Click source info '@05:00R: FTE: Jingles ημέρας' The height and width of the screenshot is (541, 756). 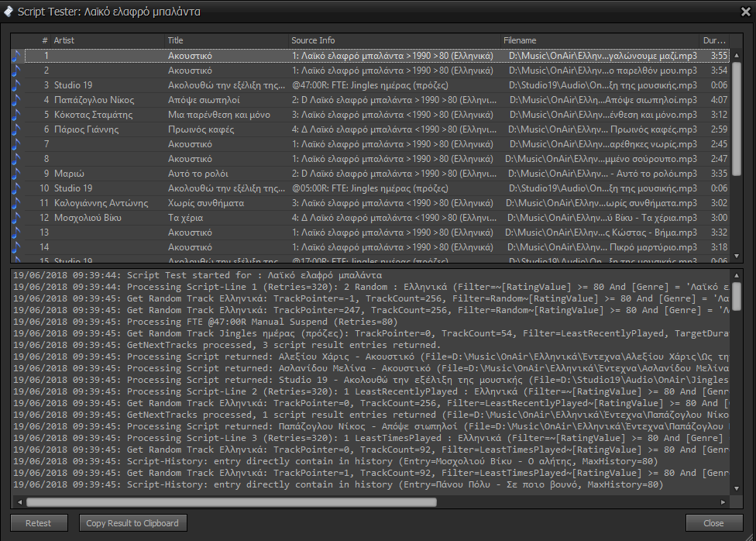point(369,188)
